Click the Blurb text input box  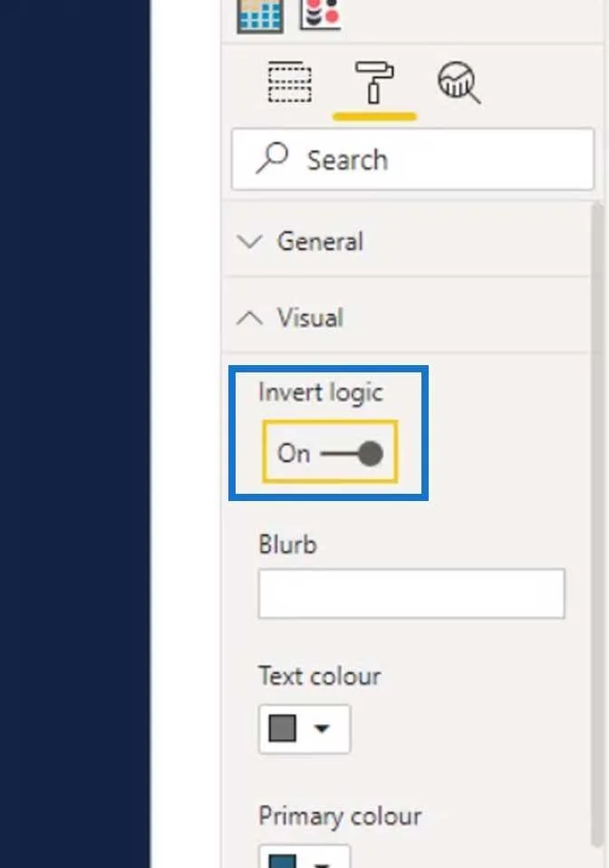click(411, 593)
